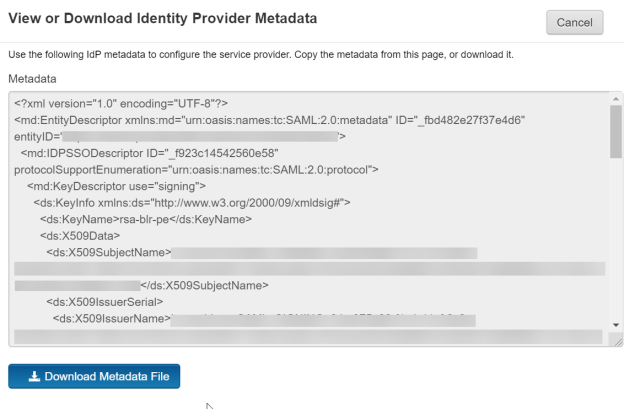Viewport: 624px width, 409px height.
Task: Click the ds:KeyName rsa-blr-pe line
Action: point(144,219)
